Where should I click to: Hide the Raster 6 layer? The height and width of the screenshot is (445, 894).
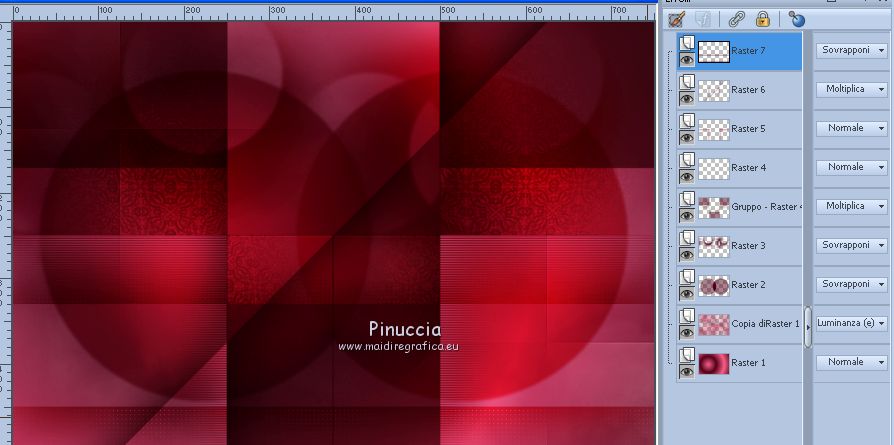687,98
